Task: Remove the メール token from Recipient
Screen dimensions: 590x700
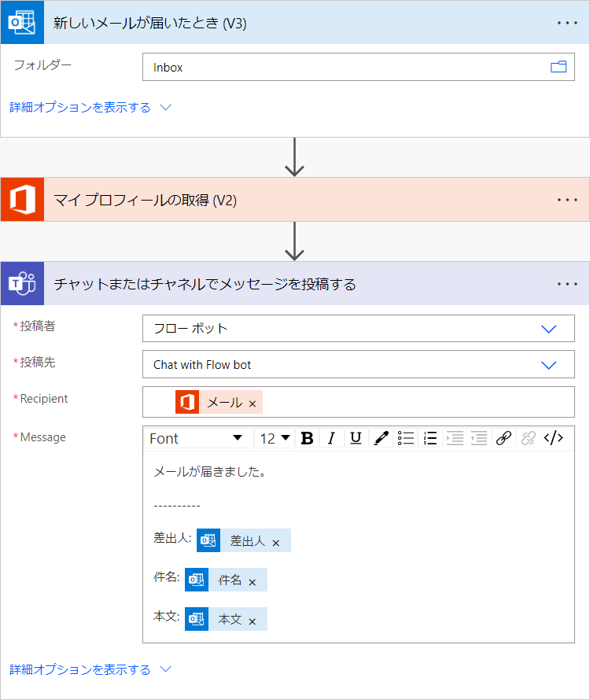Action: tap(253, 403)
